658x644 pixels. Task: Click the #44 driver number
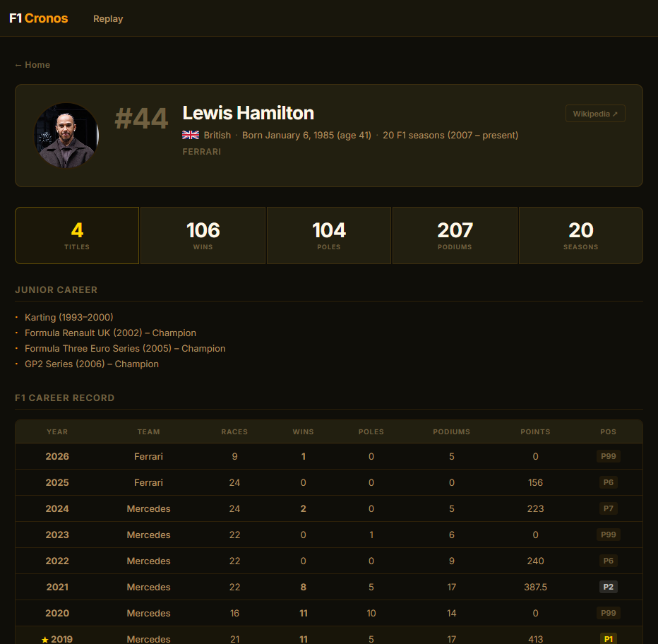coord(141,119)
